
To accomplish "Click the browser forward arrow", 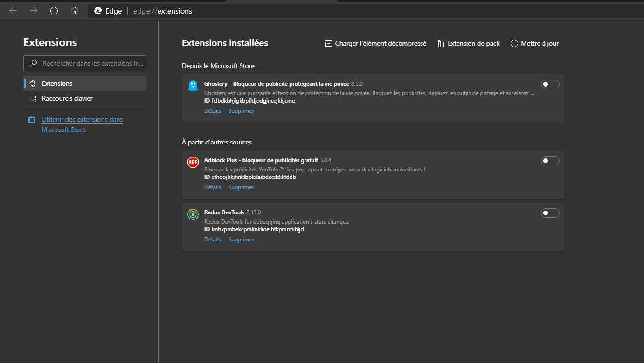I will (34, 11).
